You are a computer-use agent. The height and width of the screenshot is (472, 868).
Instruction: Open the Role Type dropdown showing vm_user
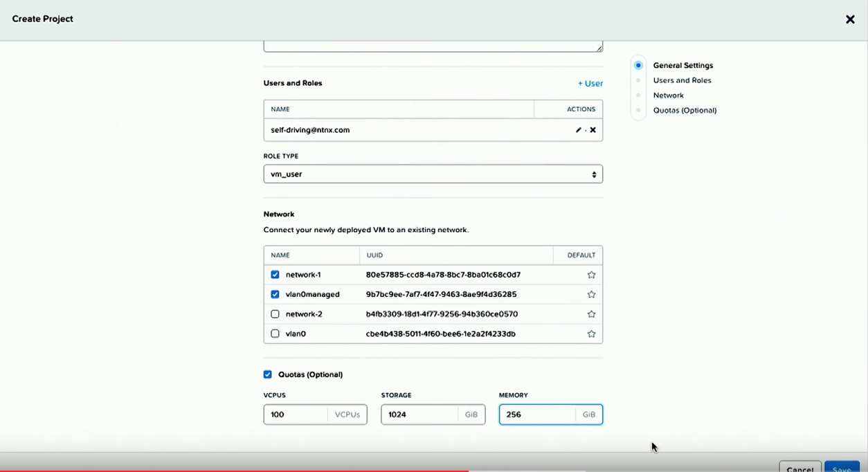433,174
